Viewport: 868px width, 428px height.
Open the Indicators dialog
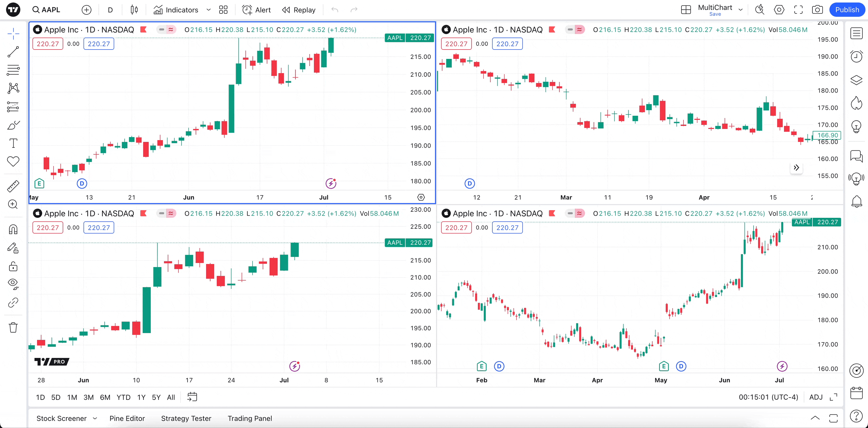coord(175,10)
